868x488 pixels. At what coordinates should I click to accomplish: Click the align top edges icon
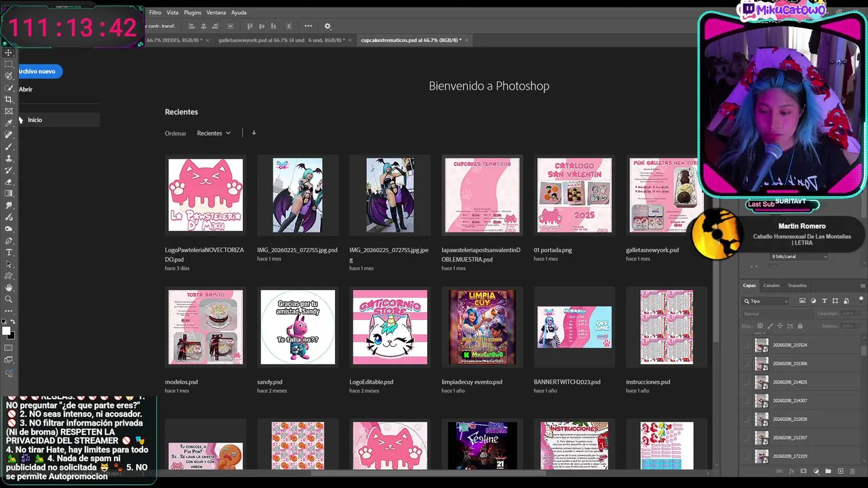click(x=250, y=26)
